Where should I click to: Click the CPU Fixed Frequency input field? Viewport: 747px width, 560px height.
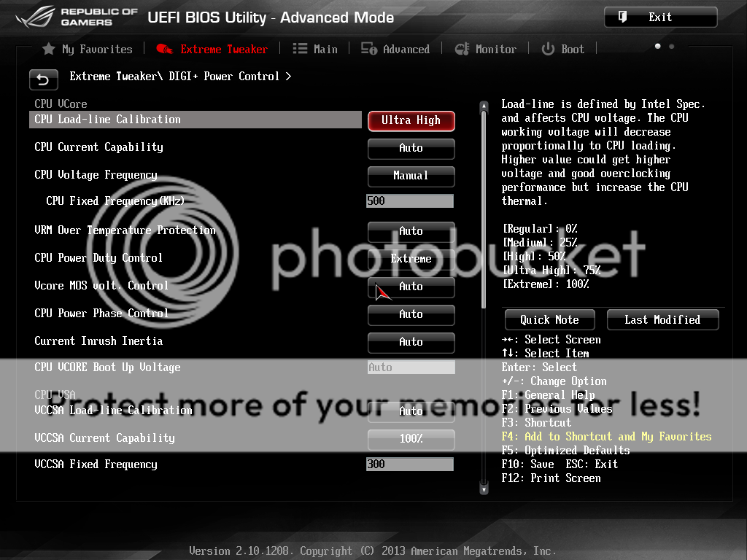point(409,201)
